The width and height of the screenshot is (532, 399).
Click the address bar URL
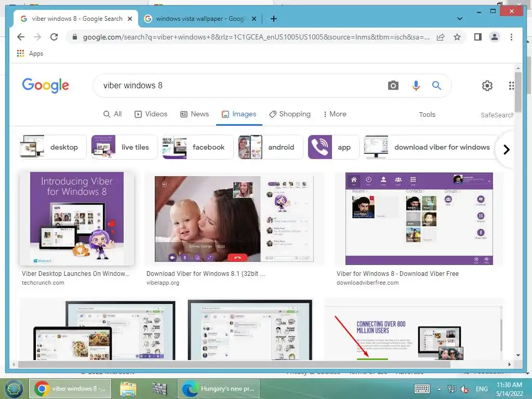tap(256, 37)
